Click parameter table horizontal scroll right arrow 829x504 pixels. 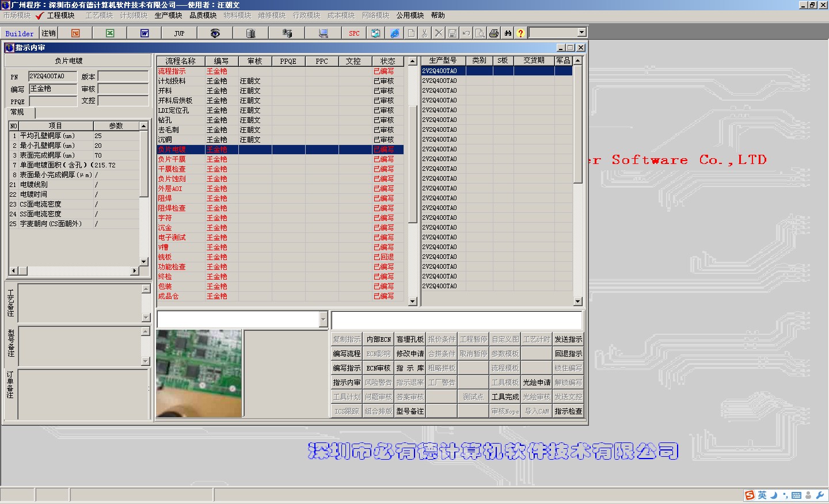tap(135, 270)
